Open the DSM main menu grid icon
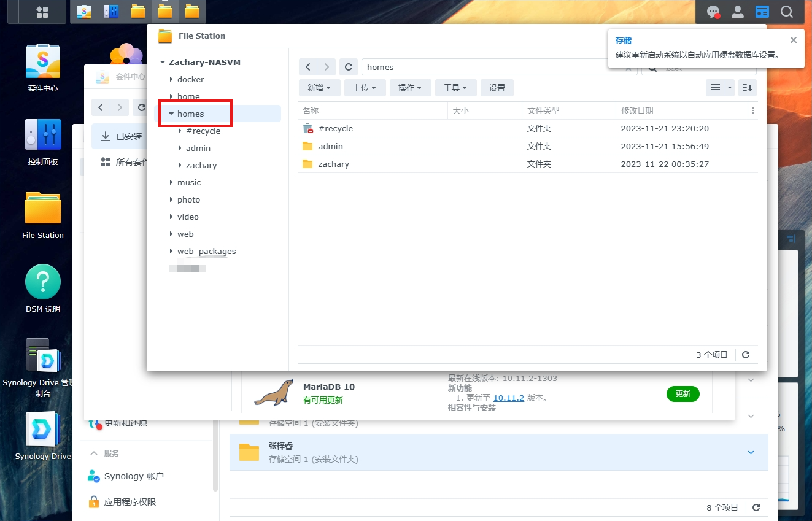Viewport: 812px width, 521px height. 42,12
